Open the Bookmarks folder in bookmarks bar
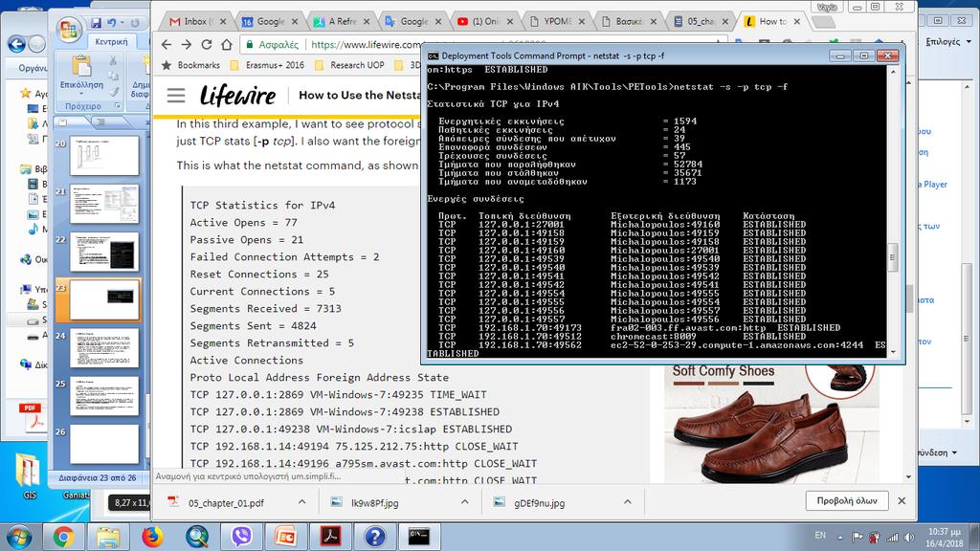 click(191, 65)
